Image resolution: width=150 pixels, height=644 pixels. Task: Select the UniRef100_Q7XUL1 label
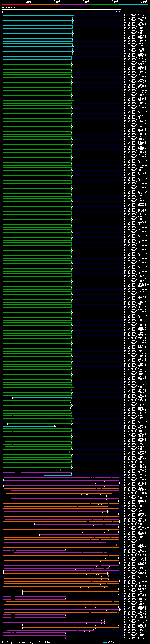[135, 511]
